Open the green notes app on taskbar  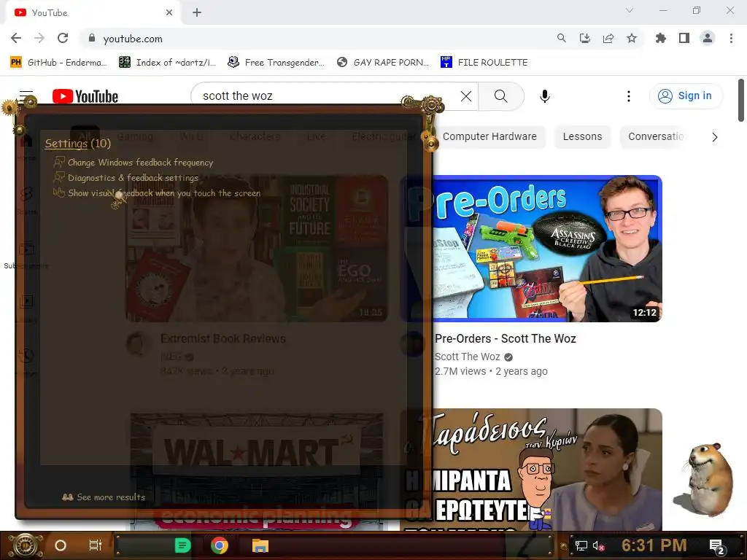coord(183,545)
